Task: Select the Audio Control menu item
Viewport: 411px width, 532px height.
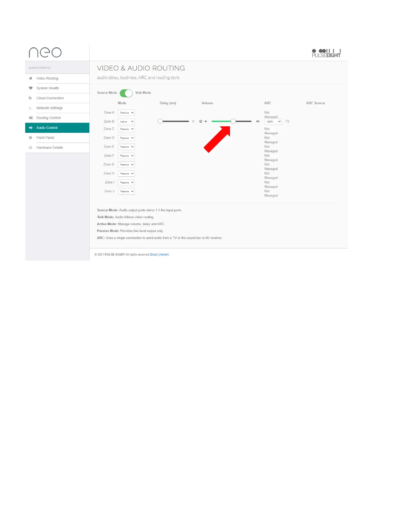Action: click(57, 128)
